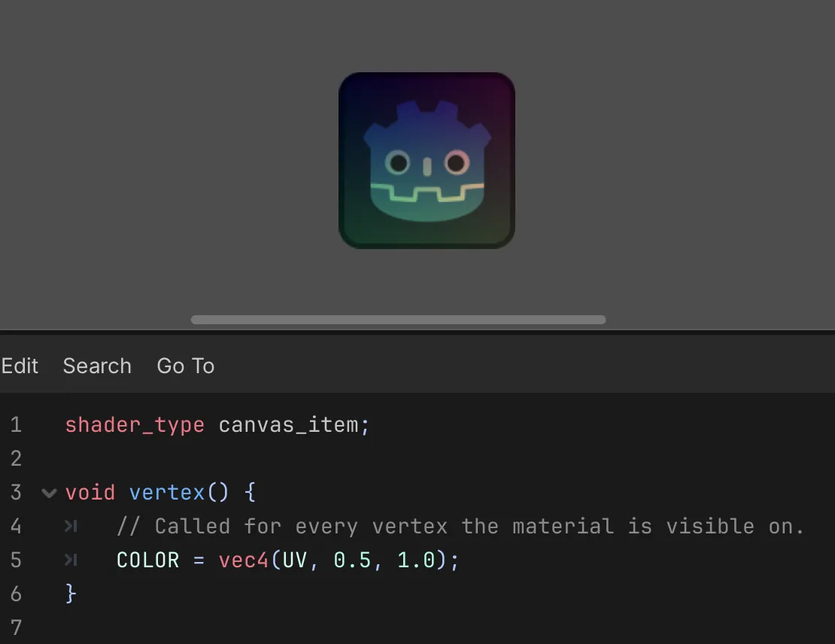Open the Edit menu
The height and width of the screenshot is (644, 835).
[x=20, y=366]
